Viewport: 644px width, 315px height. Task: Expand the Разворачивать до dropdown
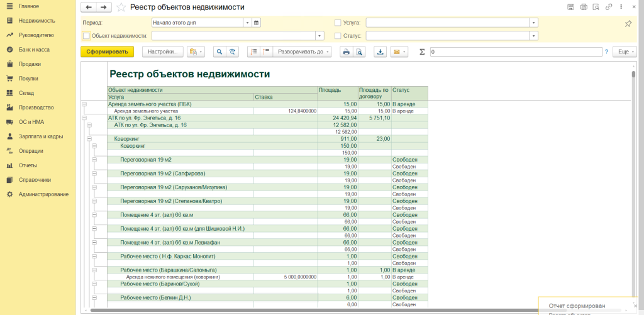[304, 52]
